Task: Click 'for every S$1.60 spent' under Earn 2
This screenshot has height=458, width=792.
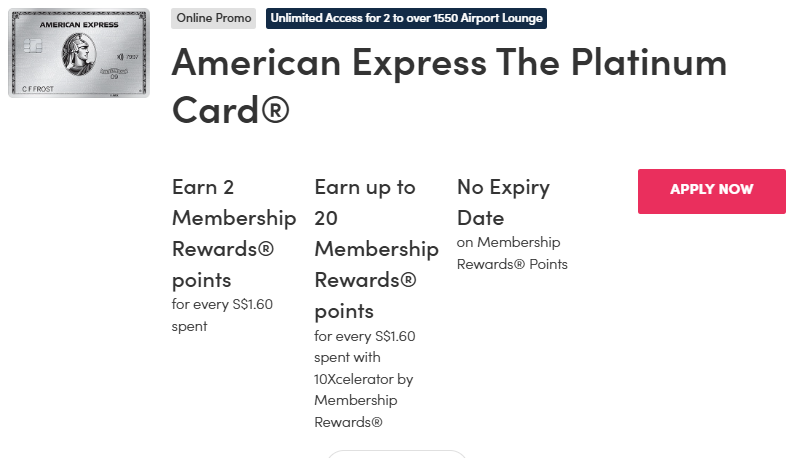Action: (x=222, y=315)
